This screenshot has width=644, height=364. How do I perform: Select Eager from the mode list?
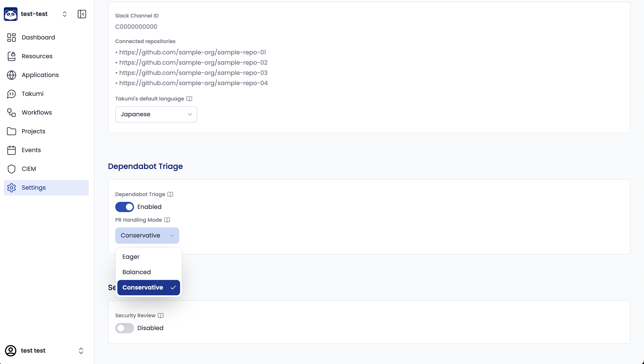point(131,257)
